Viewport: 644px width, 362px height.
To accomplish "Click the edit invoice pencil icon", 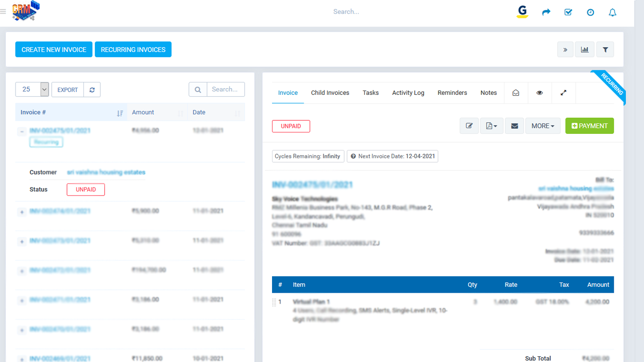I will click(x=469, y=126).
